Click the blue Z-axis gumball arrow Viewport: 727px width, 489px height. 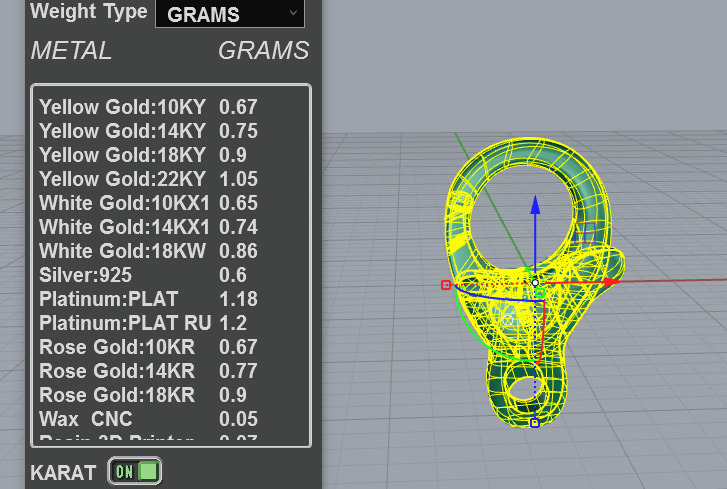[535, 205]
